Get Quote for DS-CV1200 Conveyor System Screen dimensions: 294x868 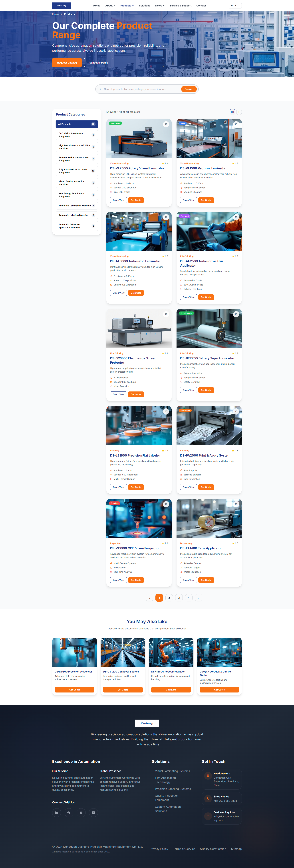(x=123, y=689)
